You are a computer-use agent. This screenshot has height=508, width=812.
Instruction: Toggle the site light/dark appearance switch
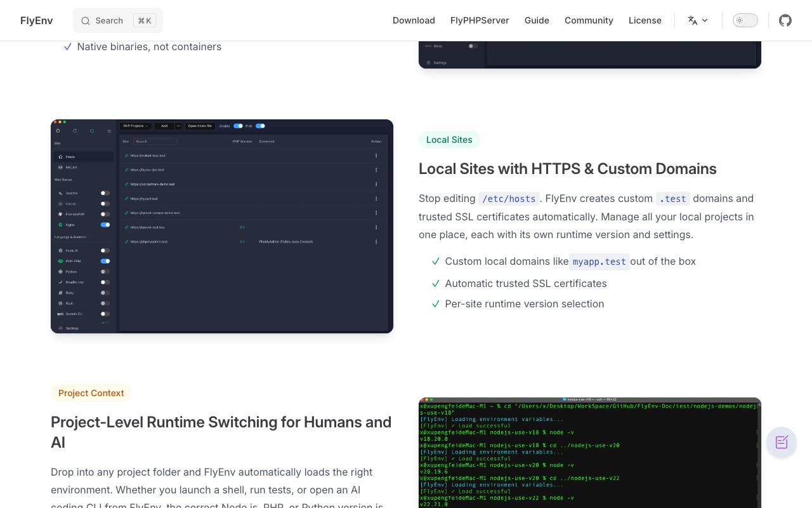745,20
